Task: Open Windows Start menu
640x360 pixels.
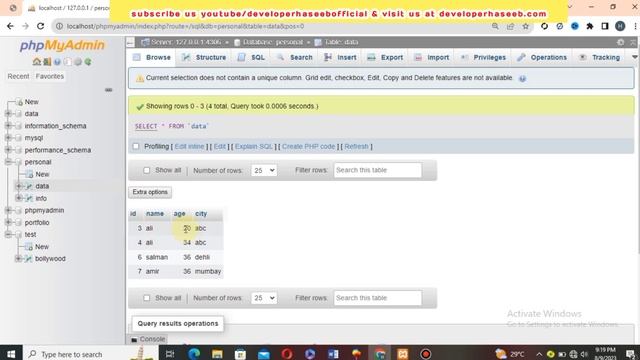Action: (11, 354)
